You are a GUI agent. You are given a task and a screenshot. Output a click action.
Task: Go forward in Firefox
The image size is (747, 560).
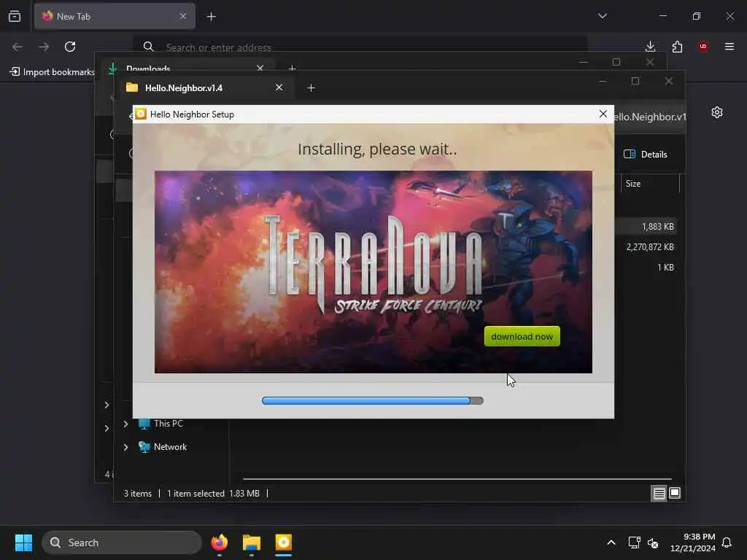(43, 47)
